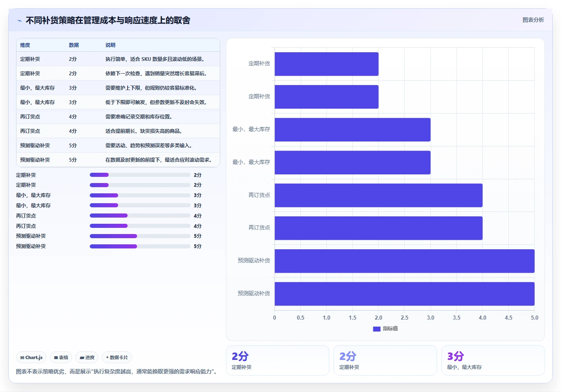The image size is (561, 392).
Task: Click the 5.0 x-axis tick label
Action: click(x=534, y=318)
